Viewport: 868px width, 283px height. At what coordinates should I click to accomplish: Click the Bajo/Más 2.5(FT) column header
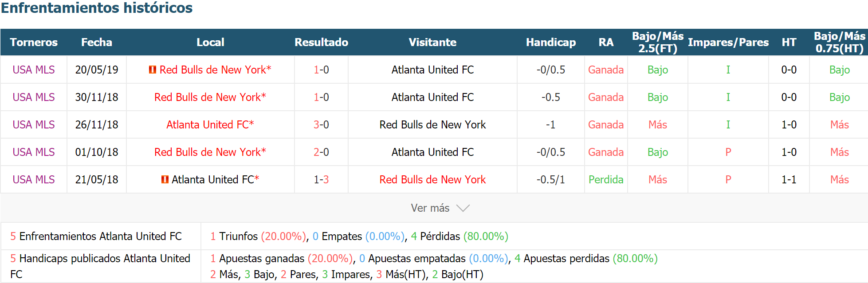[x=658, y=42]
